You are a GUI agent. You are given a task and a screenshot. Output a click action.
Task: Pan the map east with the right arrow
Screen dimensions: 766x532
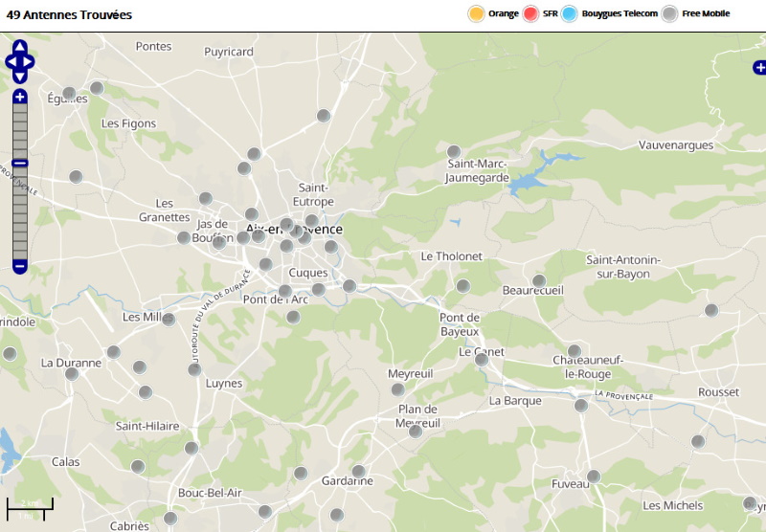click(30, 62)
